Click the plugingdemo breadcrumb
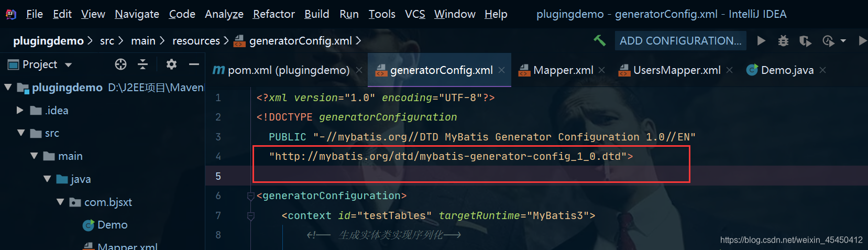Image resolution: width=868 pixels, height=250 pixels. click(x=48, y=41)
